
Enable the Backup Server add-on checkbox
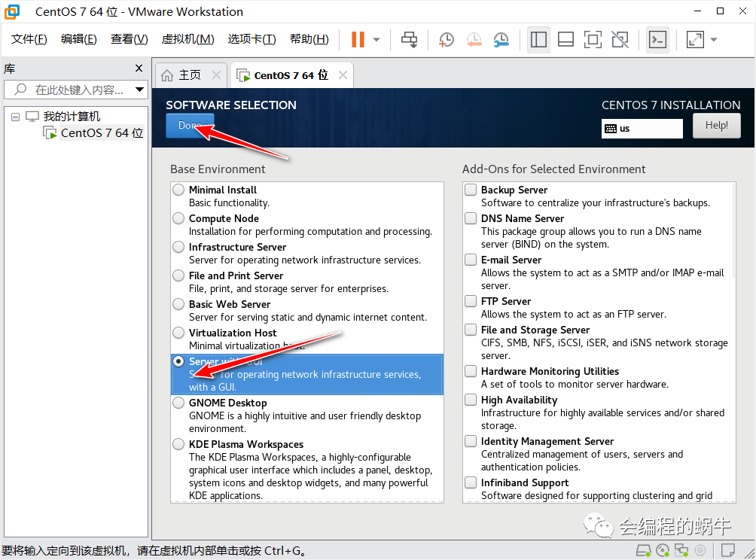pos(471,190)
